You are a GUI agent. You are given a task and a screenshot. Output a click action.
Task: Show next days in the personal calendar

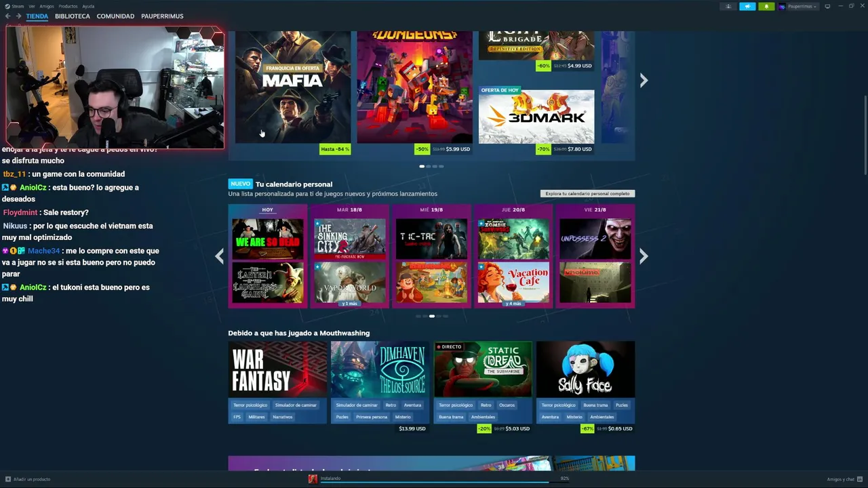coord(644,256)
